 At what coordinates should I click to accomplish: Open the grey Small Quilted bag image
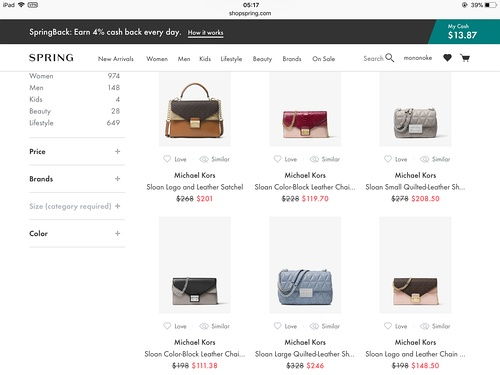point(415,109)
